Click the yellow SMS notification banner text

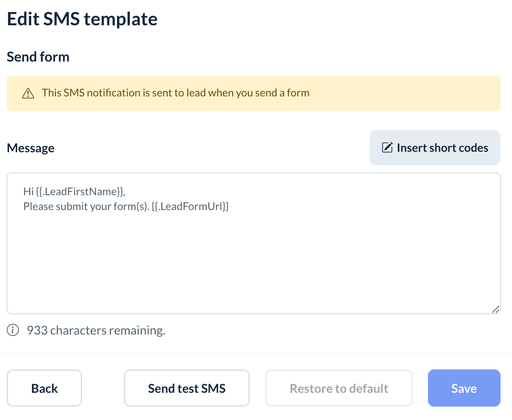pyautogui.click(x=175, y=93)
